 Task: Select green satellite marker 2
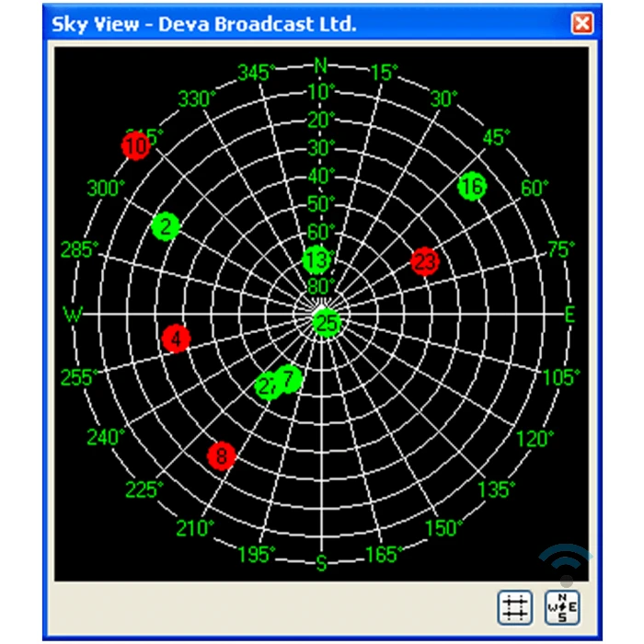click(166, 226)
